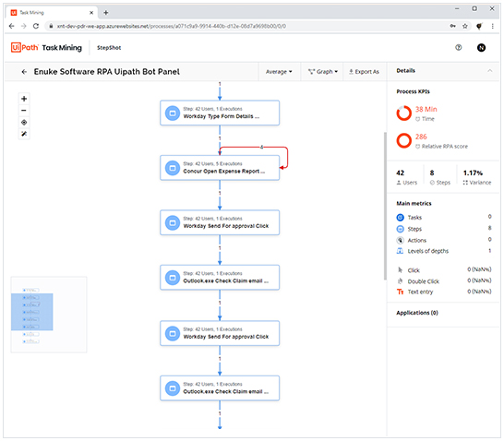Click the Actions metric icon
Screen dimensions: 504x441
pos(400,240)
